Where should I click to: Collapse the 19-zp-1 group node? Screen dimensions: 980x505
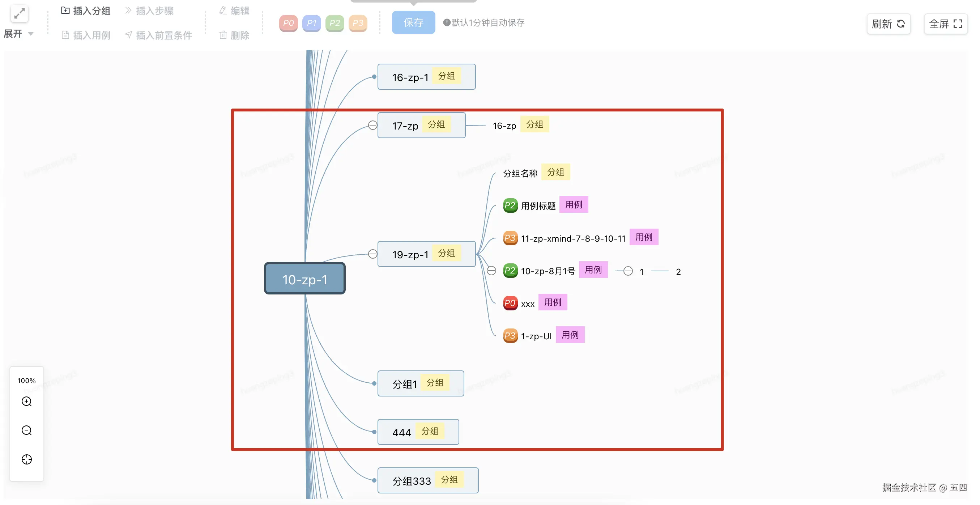(x=372, y=254)
